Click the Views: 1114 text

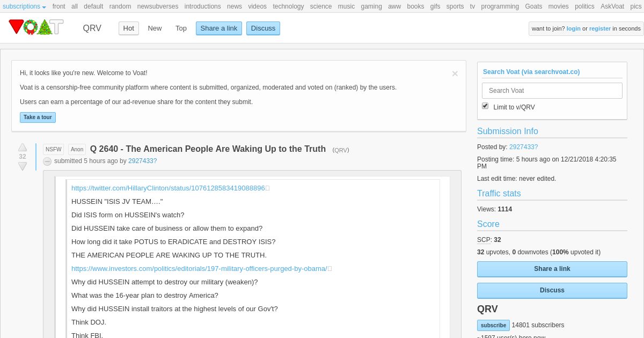click(x=495, y=209)
